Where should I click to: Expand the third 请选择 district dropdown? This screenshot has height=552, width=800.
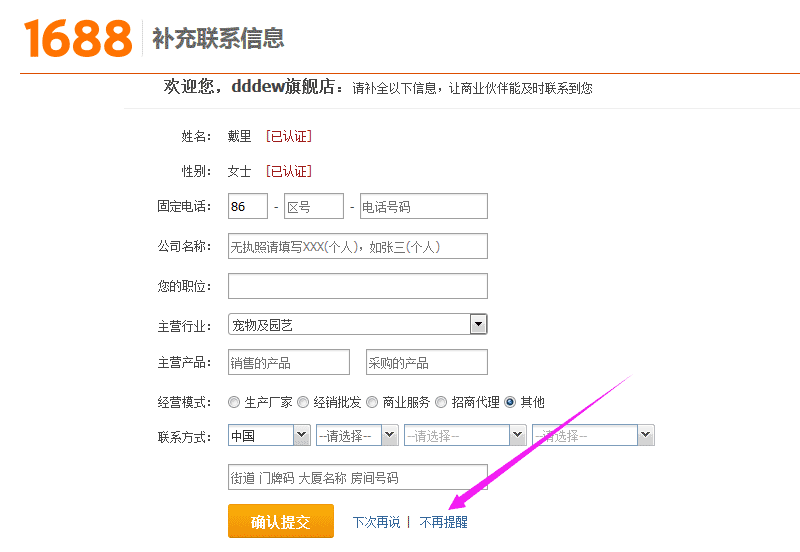coord(593,436)
